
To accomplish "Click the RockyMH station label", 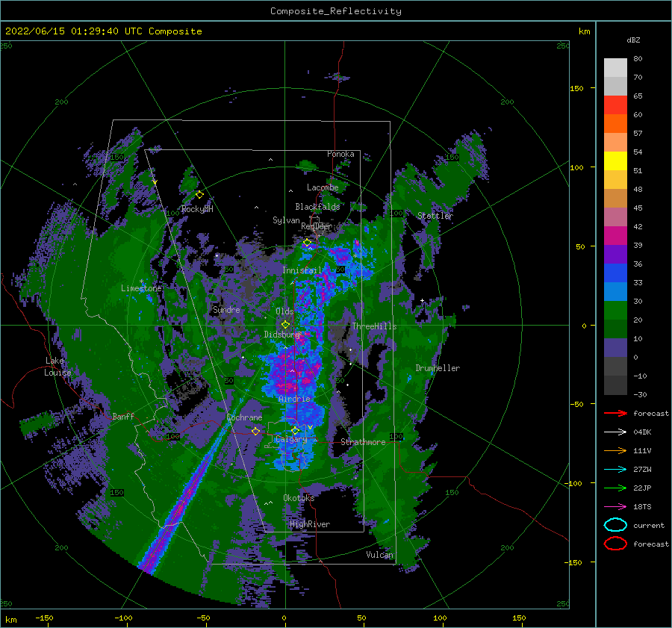I will [197, 209].
